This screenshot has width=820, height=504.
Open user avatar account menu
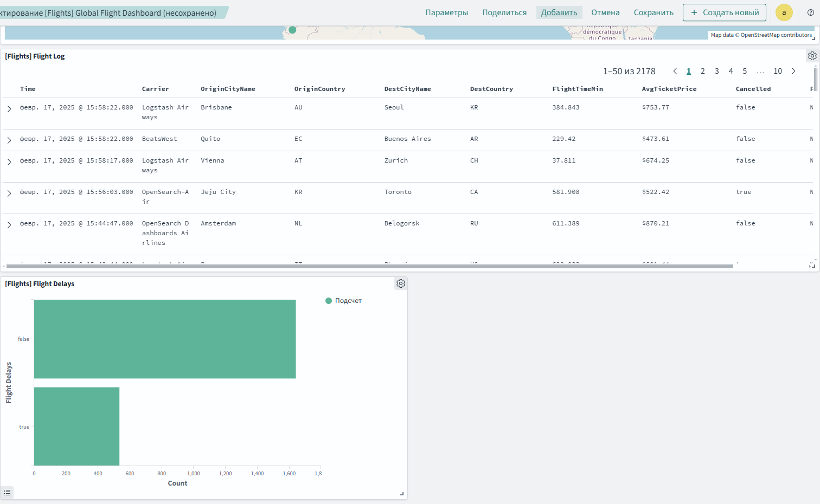point(784,12)
